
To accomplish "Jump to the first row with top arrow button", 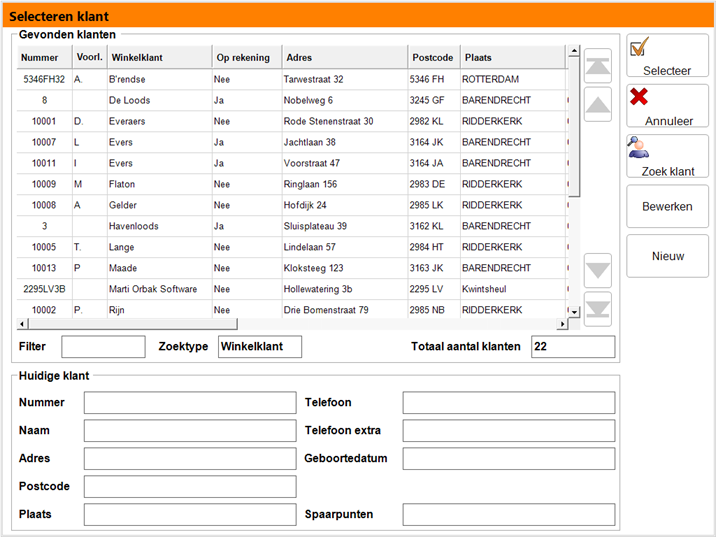I will point(598,66).
